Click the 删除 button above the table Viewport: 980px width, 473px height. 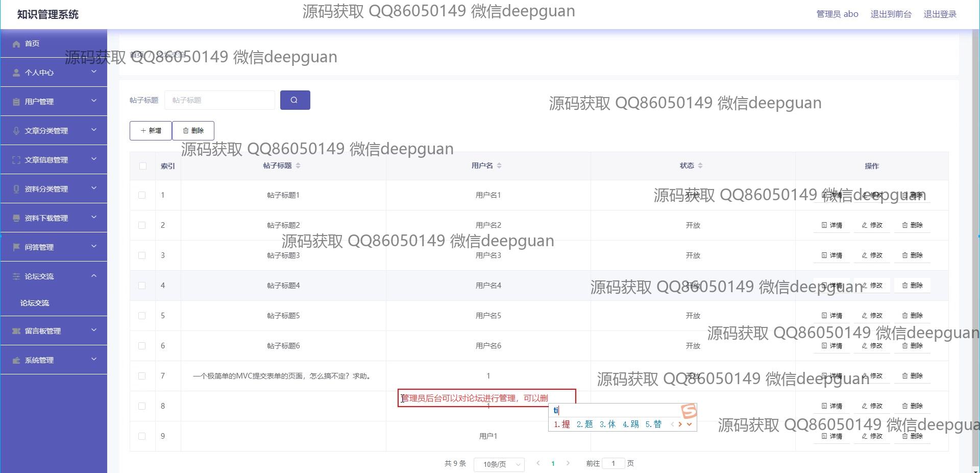click(193, 131)
